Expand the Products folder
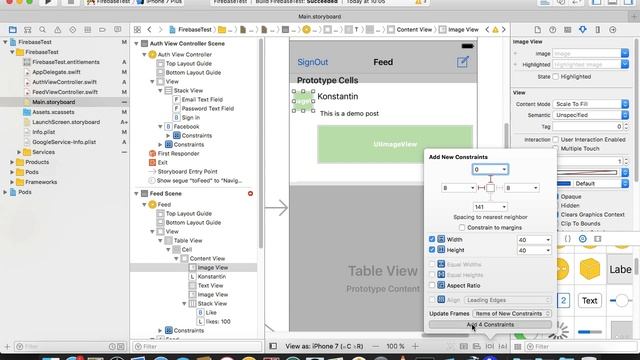Screen dimensions: 640x360 click(x=12, y=162)
